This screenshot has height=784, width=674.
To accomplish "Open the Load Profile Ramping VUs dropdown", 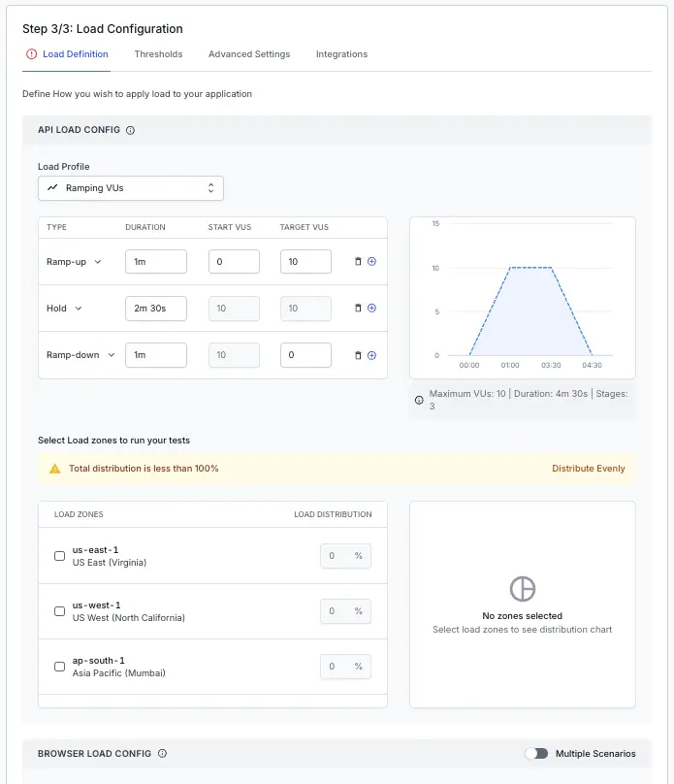I will coord(131,188).
